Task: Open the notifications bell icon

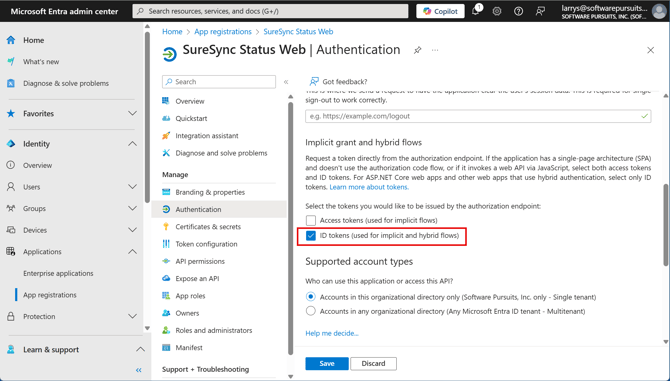Action: click(476, 11)
